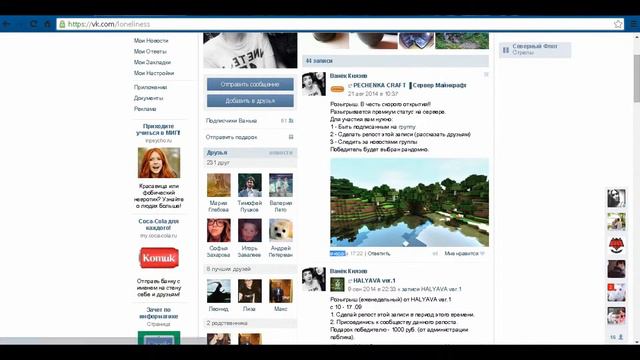Viewport: 640px width, 360px height.
Task: Open best friend Лиза avatar
Action: pos(250,291)
